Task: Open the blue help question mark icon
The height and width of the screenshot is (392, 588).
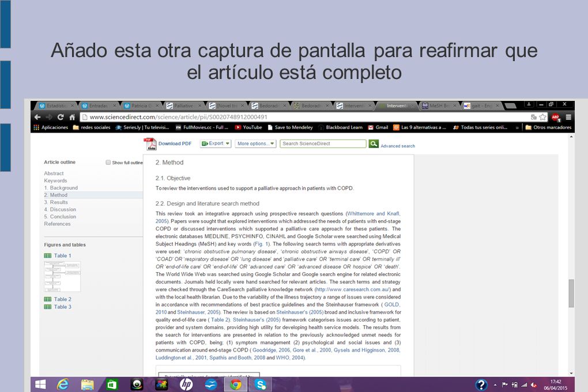Action: [x=481, y=385]
